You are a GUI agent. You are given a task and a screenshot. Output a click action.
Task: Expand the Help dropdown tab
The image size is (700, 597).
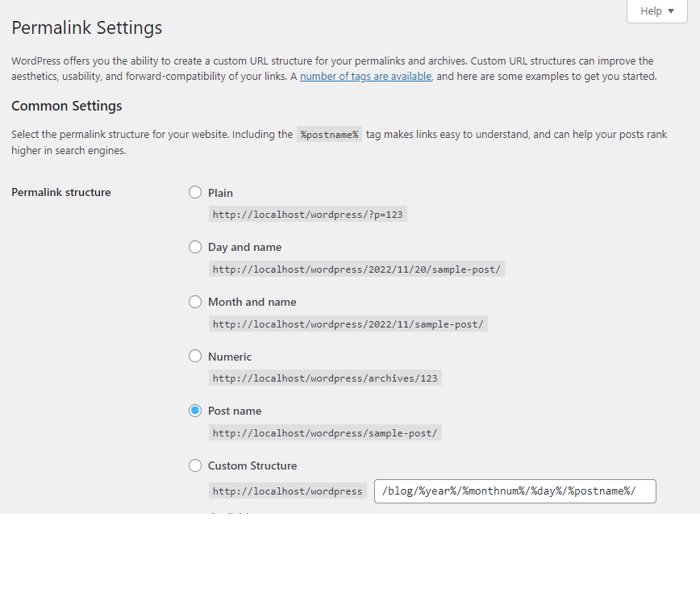(x=656, y=11)
